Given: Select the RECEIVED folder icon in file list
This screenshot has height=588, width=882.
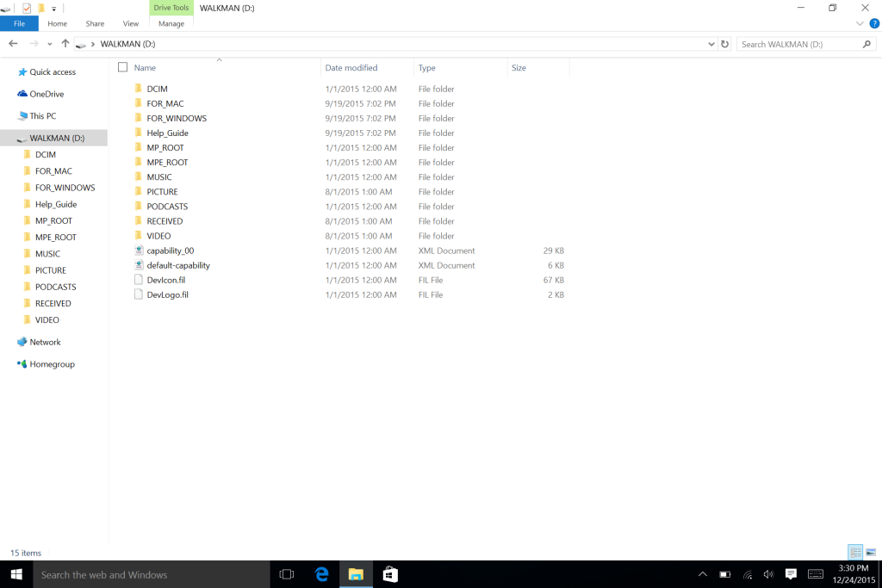Looking at the screenshot, I should click(139, 221).
